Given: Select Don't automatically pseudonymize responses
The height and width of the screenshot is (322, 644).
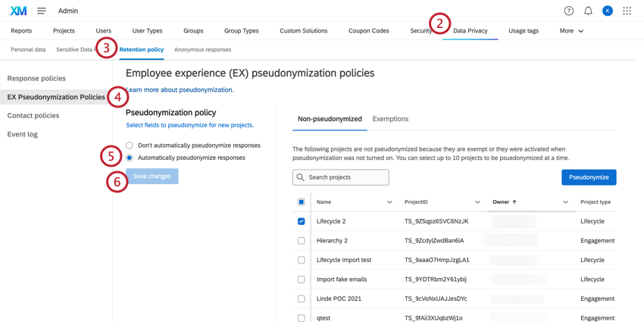Looking at the screenshot, I should click(130, 145).
